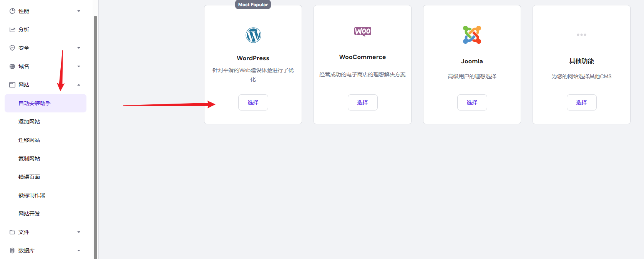Expand the 数据库 menu arrow
Screen dimensions: 644x259
[79, 251]
